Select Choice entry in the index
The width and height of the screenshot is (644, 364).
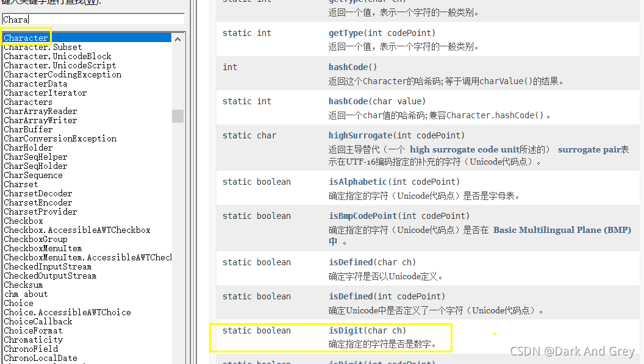click(18, 303)
